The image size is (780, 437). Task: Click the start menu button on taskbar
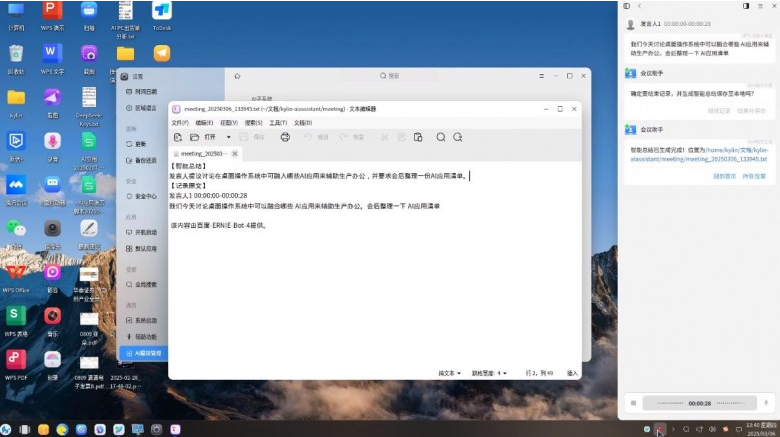[x=5, y=429]
